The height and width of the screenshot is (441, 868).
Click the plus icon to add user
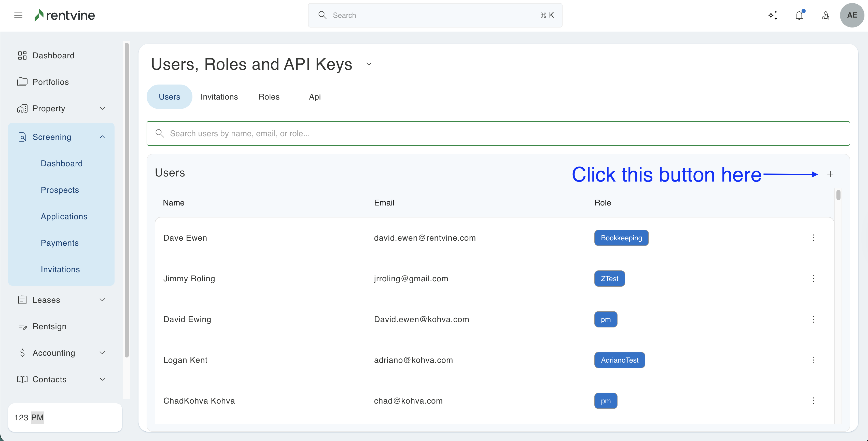830,174
